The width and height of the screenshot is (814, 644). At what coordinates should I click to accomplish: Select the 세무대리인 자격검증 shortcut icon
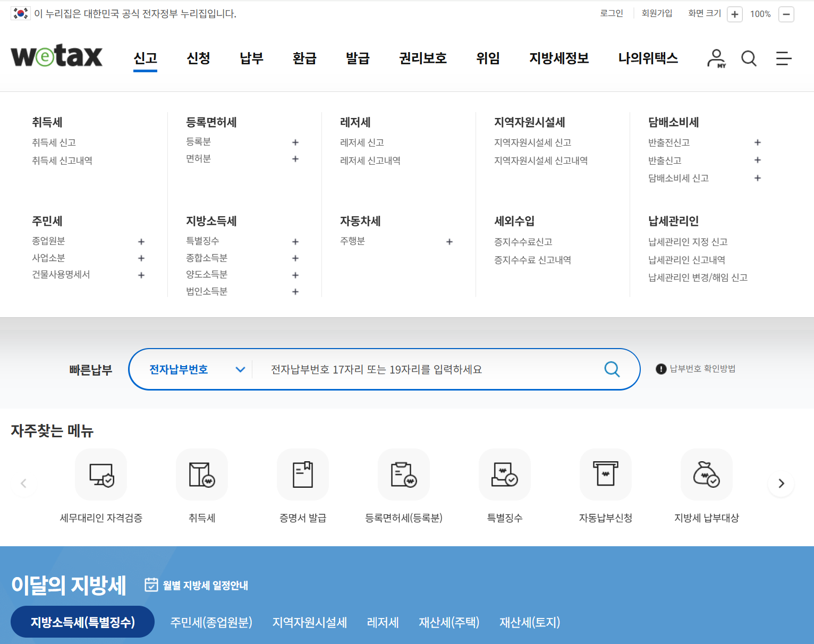tap(101, 474)
